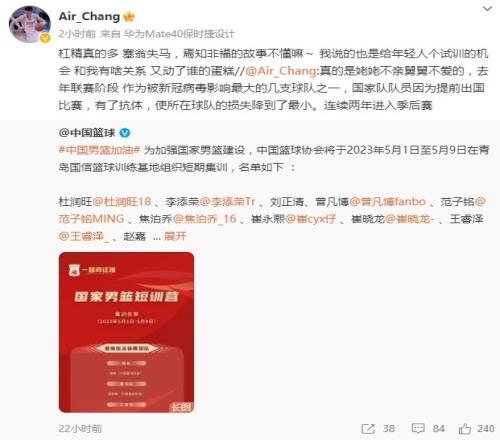Open the @中国篮球 account link
The width and height of the screenshot is (500, 440).
pos(87,133)
